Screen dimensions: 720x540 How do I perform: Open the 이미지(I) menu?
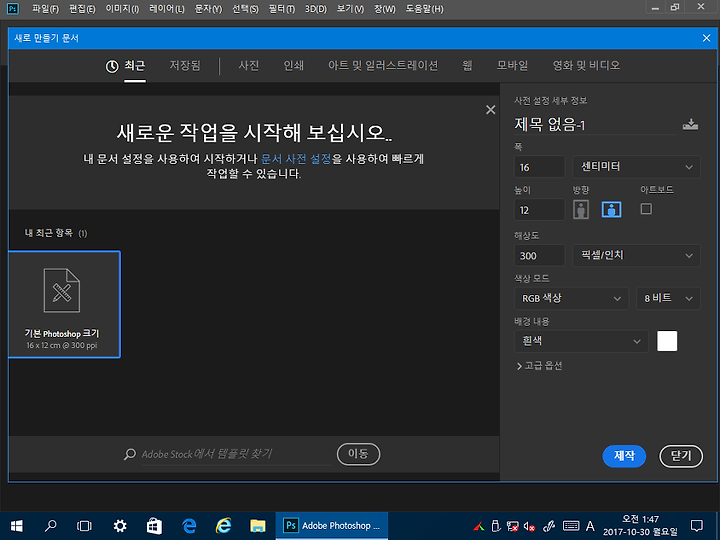(x=122, y=9)
